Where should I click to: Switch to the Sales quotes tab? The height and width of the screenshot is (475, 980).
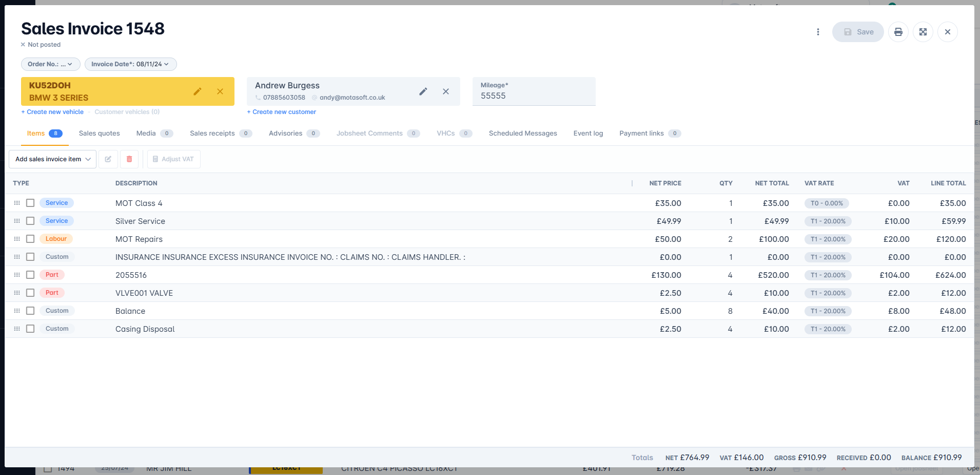click(99, 134)
